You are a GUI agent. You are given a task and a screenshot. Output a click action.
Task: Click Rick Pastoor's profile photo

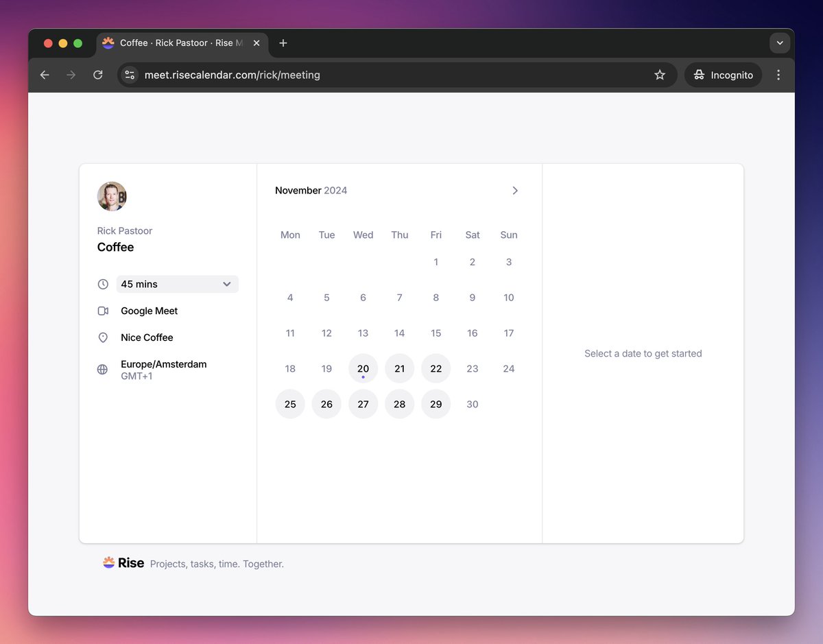[x=112, y=196]
